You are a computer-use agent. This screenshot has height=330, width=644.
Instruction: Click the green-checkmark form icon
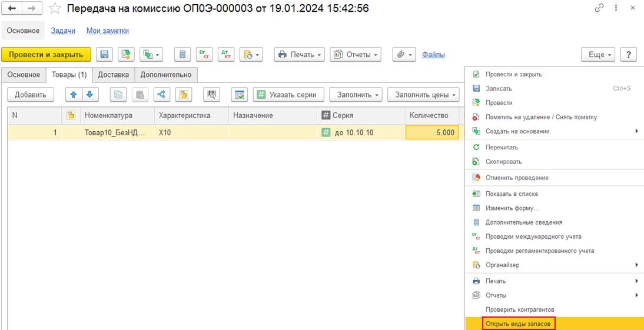point(239,95)
